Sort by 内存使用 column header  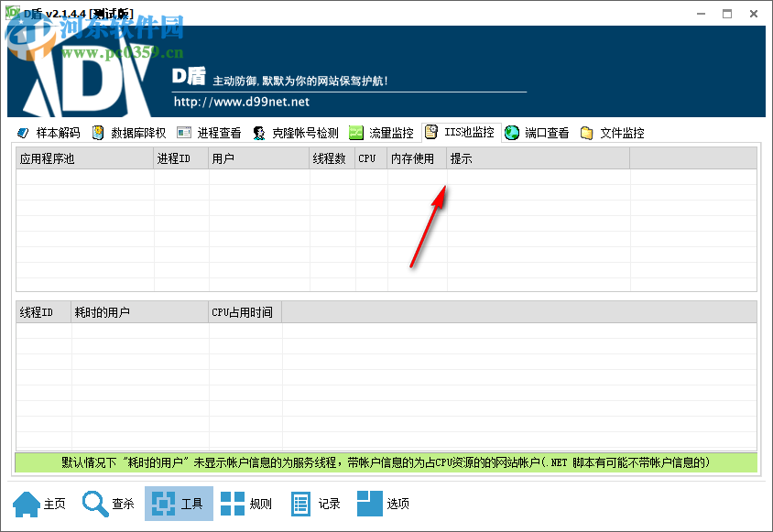point(417,158)
